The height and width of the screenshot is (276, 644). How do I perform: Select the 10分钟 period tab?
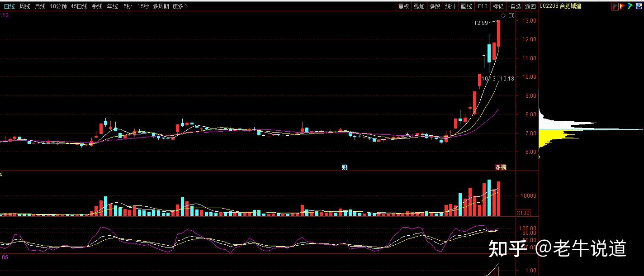tap(58, 6)
